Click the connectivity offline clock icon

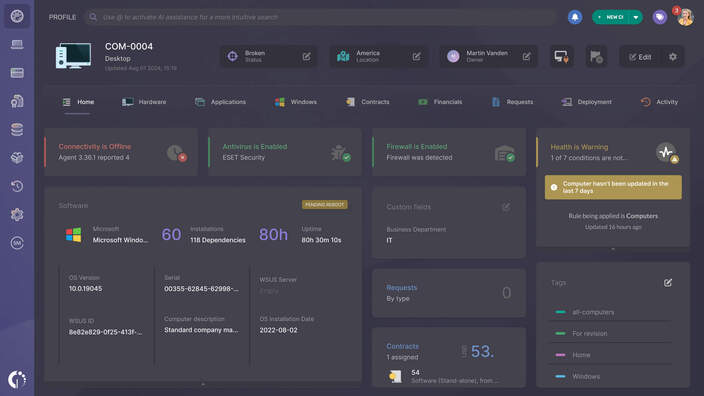pos(176,153)
